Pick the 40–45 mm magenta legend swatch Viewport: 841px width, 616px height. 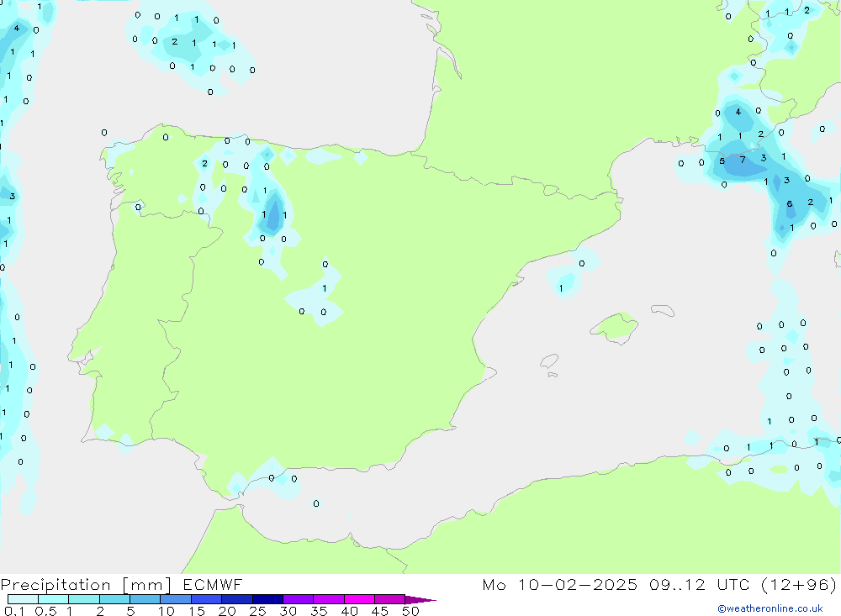(x=359, y=599)
